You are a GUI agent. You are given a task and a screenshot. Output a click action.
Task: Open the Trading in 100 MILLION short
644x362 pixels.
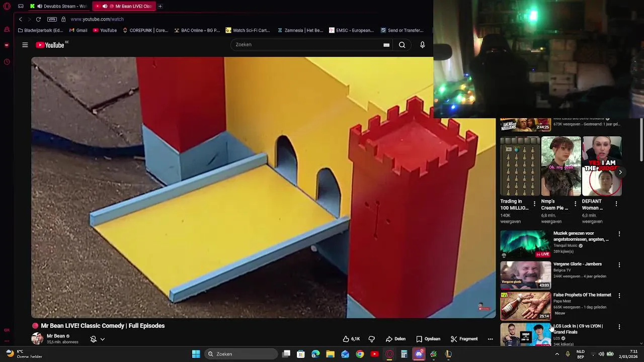point(520,166)
